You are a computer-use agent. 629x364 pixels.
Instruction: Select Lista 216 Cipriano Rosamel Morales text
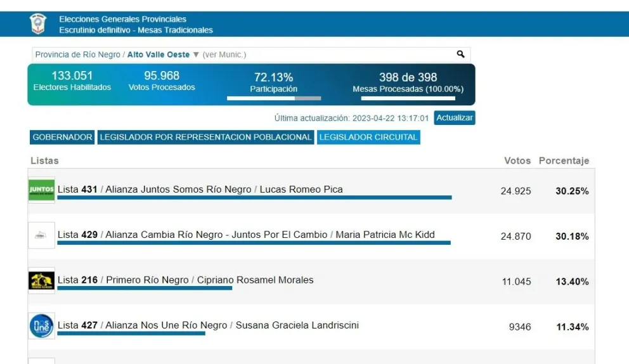185,280
